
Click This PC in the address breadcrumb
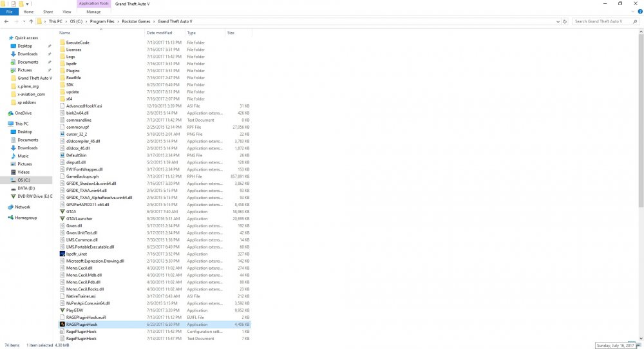click(55, 21)
